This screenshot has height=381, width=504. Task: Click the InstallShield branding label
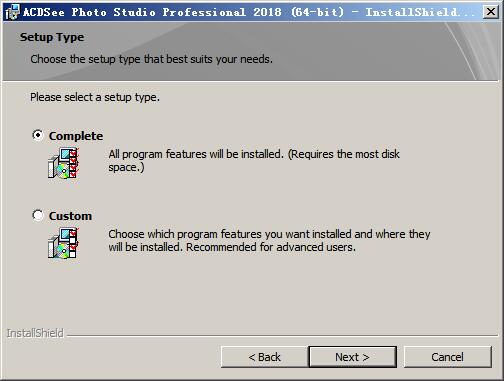coord(35,333)
